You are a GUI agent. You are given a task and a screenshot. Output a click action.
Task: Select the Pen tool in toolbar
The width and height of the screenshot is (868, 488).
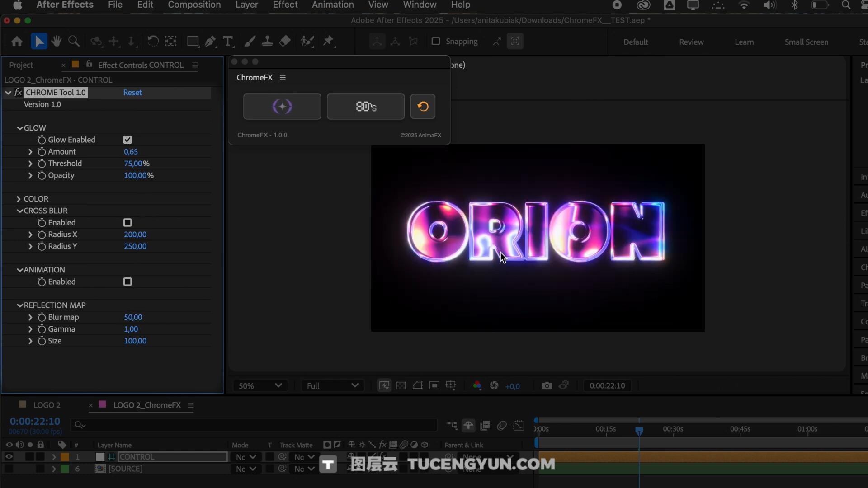(210, 42)
